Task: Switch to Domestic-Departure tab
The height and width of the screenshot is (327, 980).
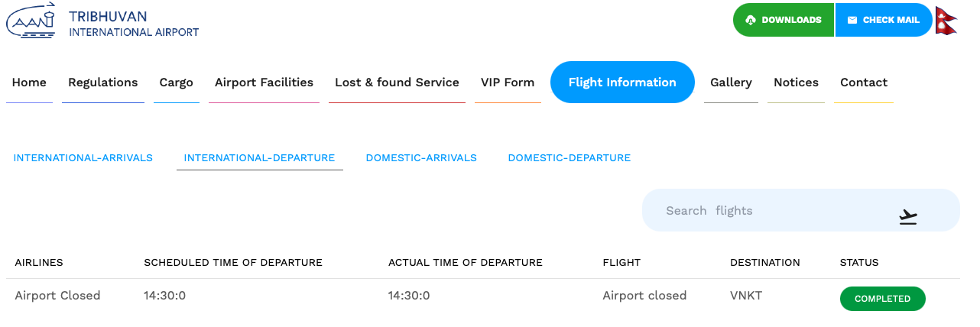Action: tap(570, 158)
